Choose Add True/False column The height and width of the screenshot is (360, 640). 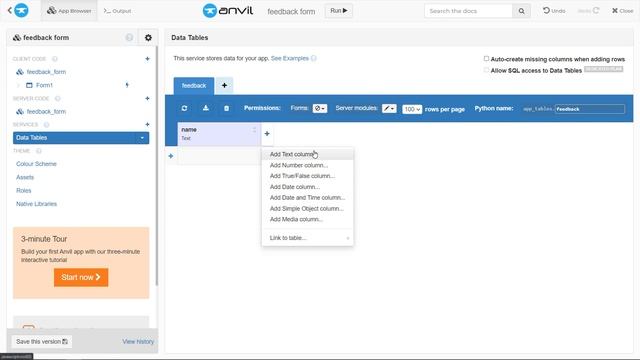[307, 176]
